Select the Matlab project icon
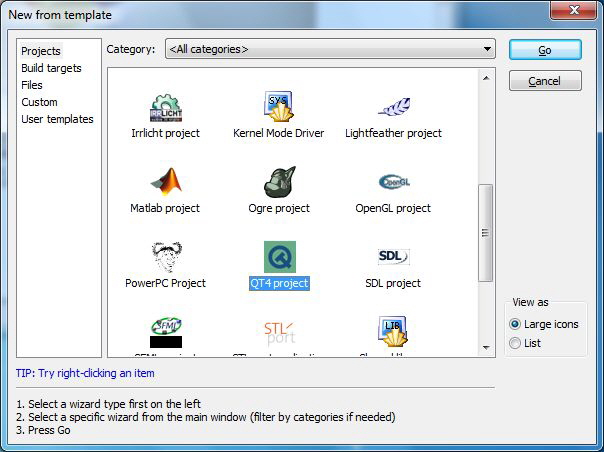The image size is (604, 452). tap(166, 181)
